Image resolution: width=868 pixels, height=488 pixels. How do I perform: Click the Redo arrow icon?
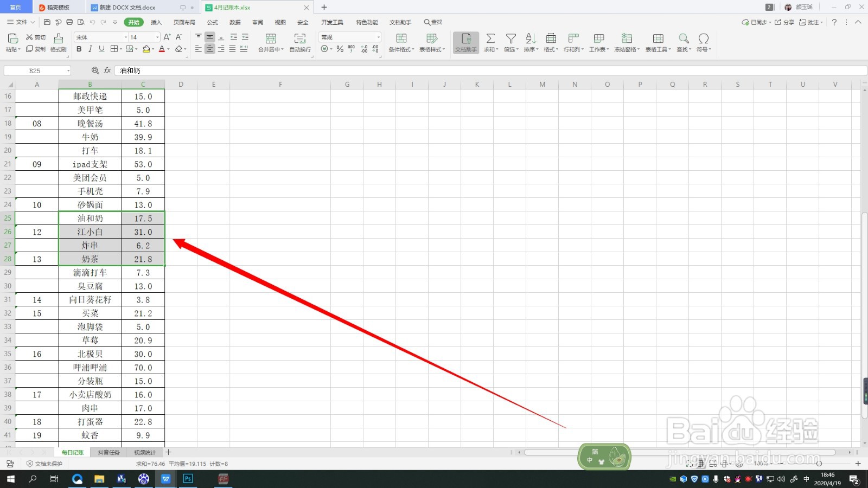pos(103,22)
